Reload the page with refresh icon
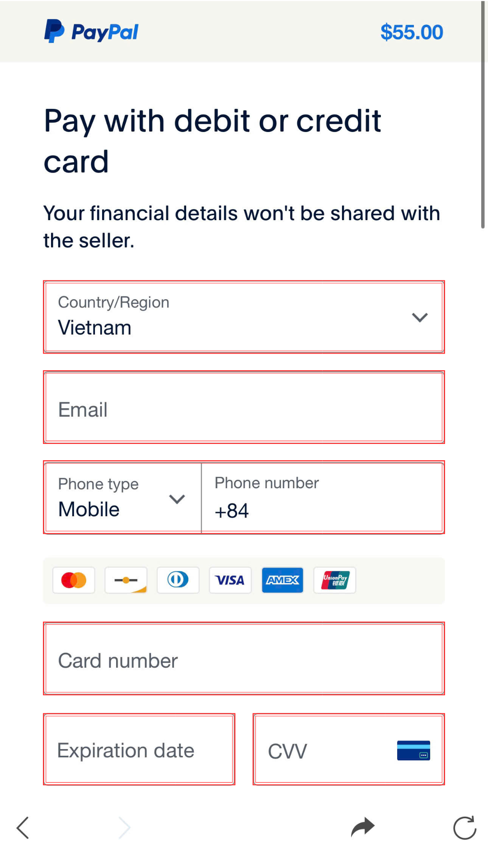488x868 pixels. click(x=465, y=828)
